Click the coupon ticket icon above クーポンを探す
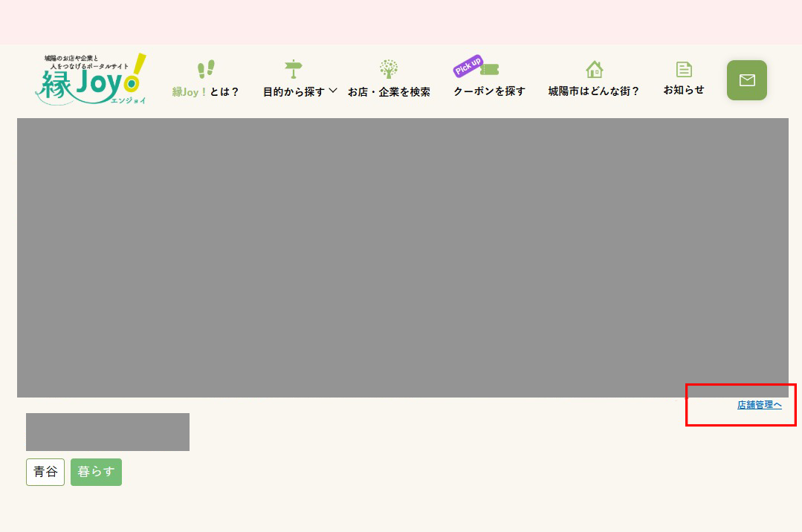802x532 pixels. [x=490, y=68]
